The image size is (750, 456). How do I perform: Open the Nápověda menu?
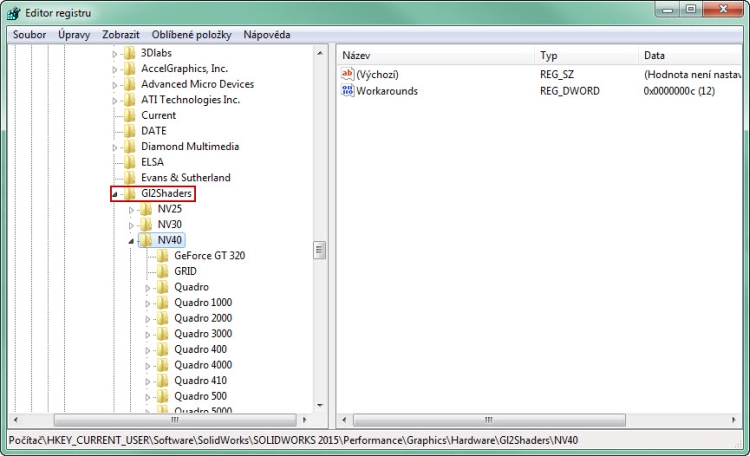click(x=266, y=34)
